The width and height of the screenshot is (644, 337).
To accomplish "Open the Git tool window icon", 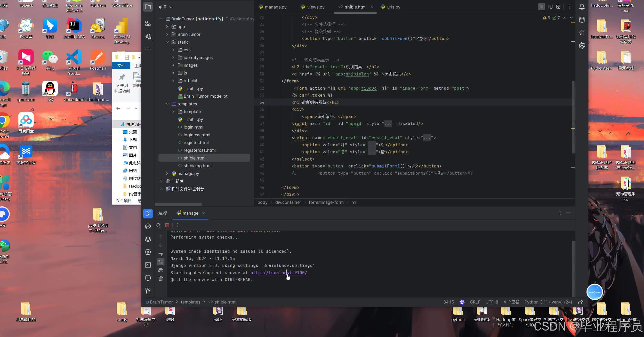I will point(148,291).
